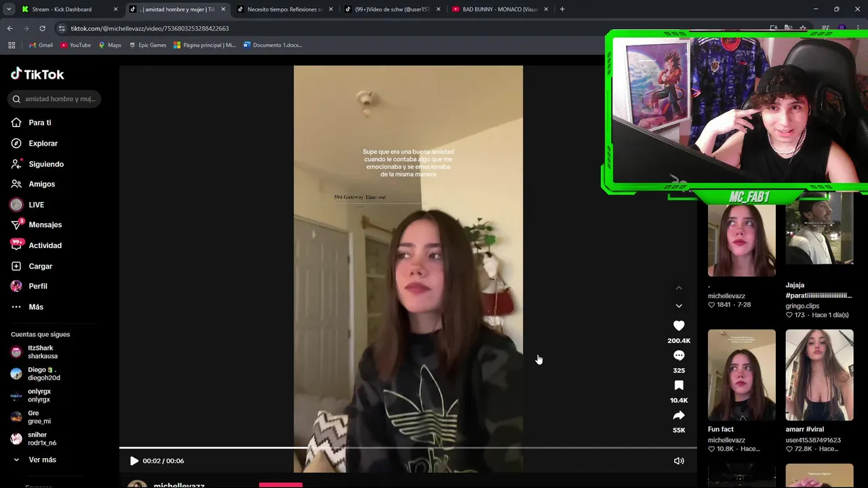This screenshot has width=868, height=488.
Task: Open the 'Fun fact' video thumbnail
Action: point(742,375)
